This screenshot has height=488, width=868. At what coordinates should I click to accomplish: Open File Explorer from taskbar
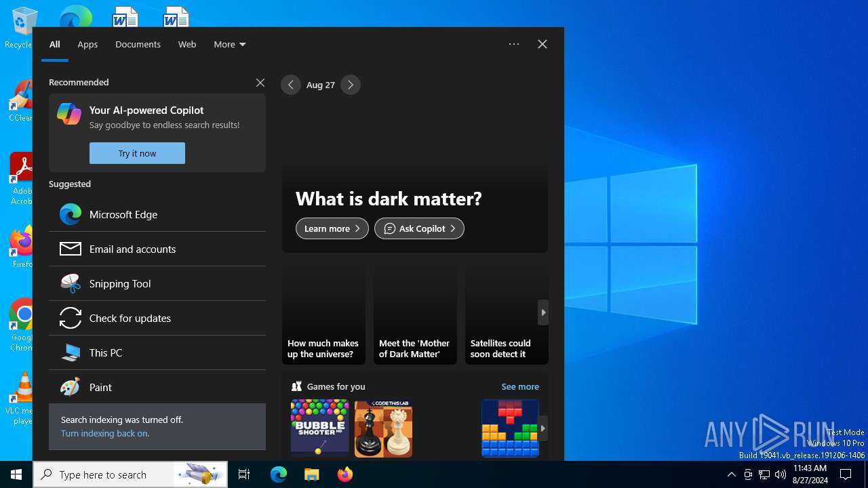[312, 474]
